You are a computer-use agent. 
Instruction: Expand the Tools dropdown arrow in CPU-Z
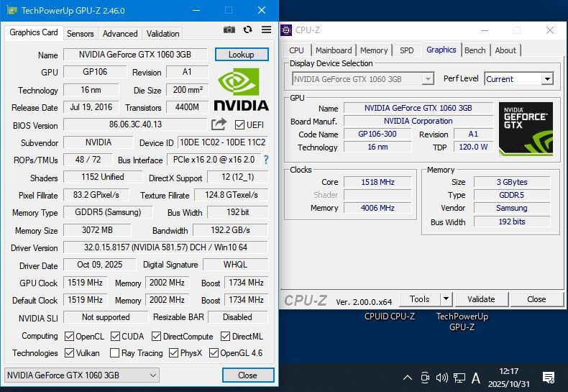[x=446, y=299]
